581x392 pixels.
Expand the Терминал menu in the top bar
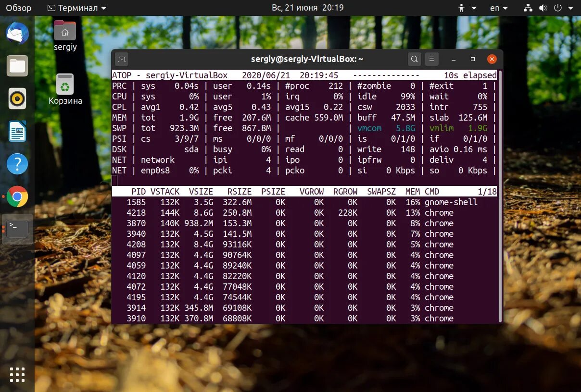tap(76, 8)
